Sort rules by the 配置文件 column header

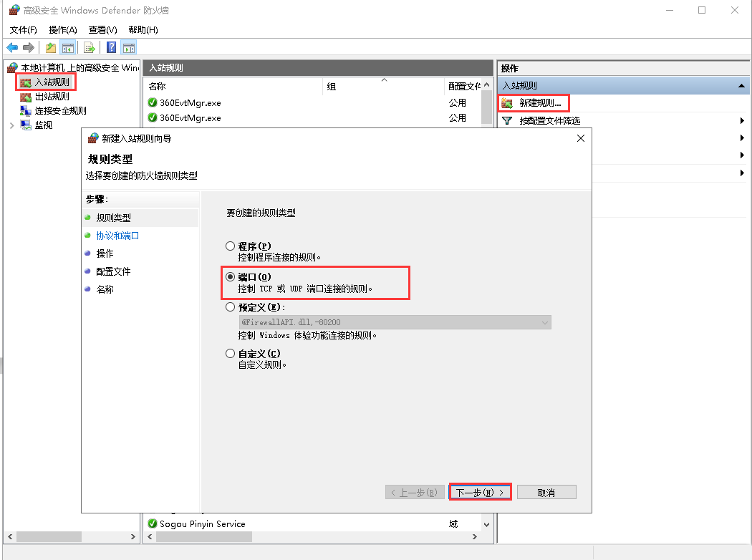(463, 87)
